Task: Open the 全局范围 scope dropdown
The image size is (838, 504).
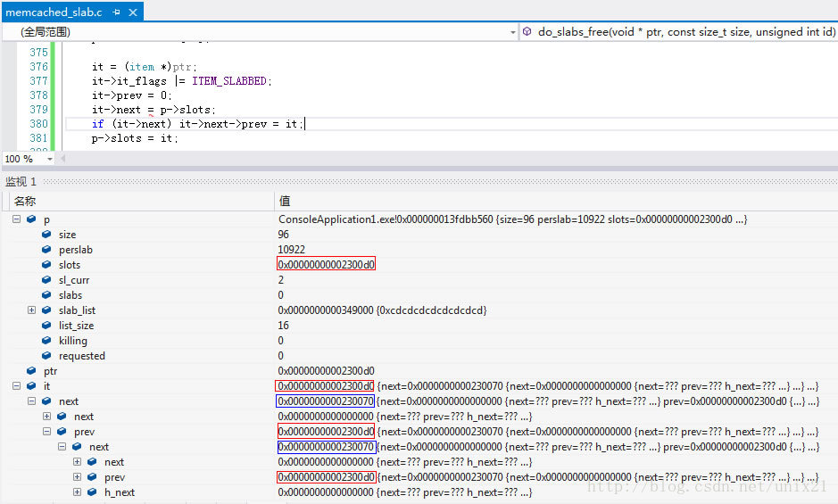Action: pos(512,32)
